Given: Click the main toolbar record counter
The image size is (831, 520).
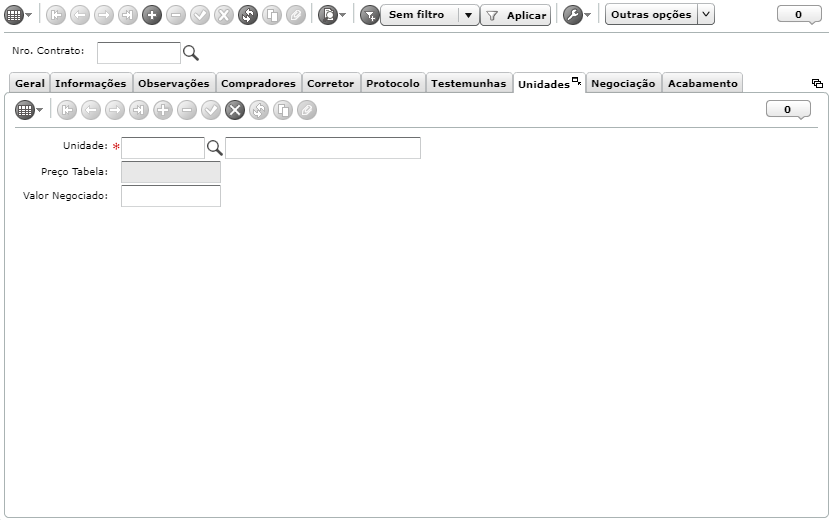Looking at the screenshot, I should (x=799, y=14).
